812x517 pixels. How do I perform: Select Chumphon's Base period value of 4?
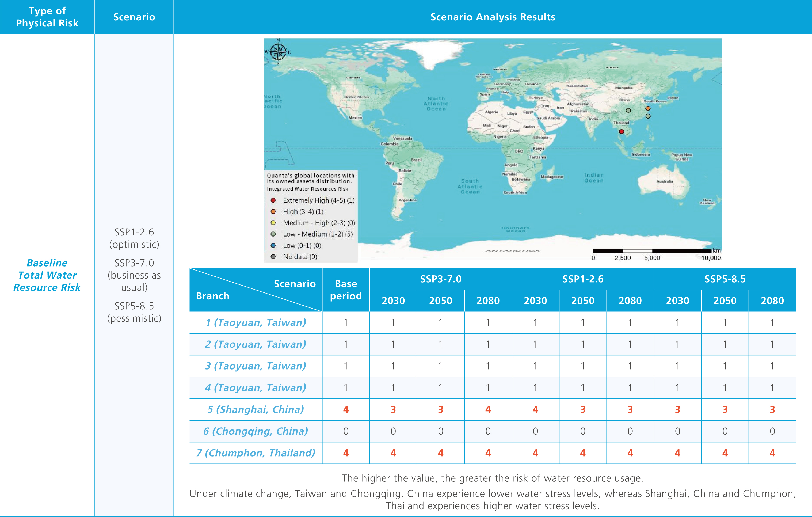[346, 453]
